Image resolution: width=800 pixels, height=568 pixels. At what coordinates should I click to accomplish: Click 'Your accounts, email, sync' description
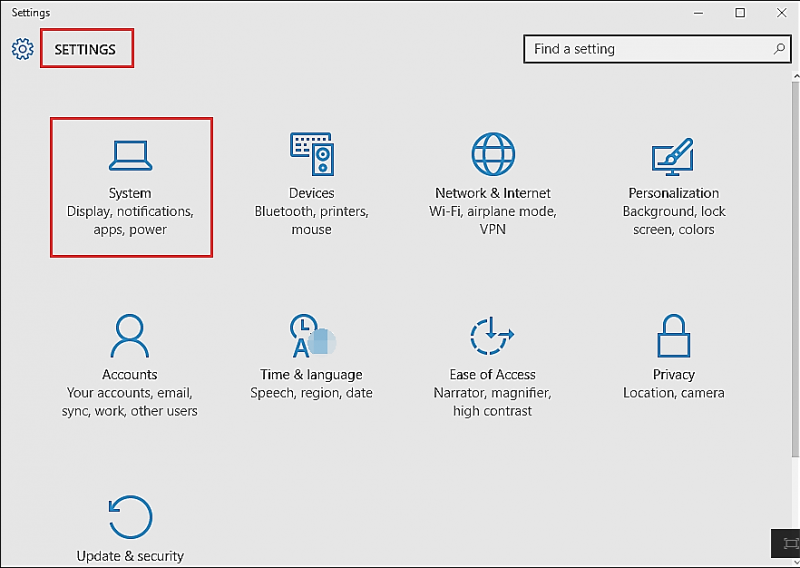[x=130, y=402]
